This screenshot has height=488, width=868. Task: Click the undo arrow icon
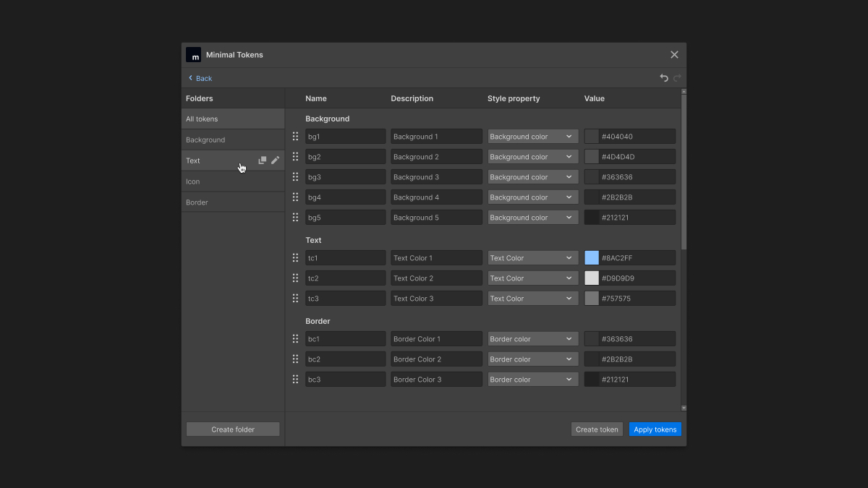click(664, 78)
